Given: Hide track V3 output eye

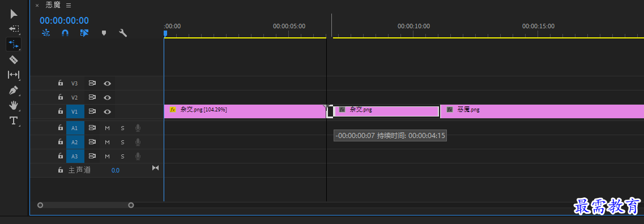Looking at the screenshot, I should pyautogui.click(x=107, y=83).
